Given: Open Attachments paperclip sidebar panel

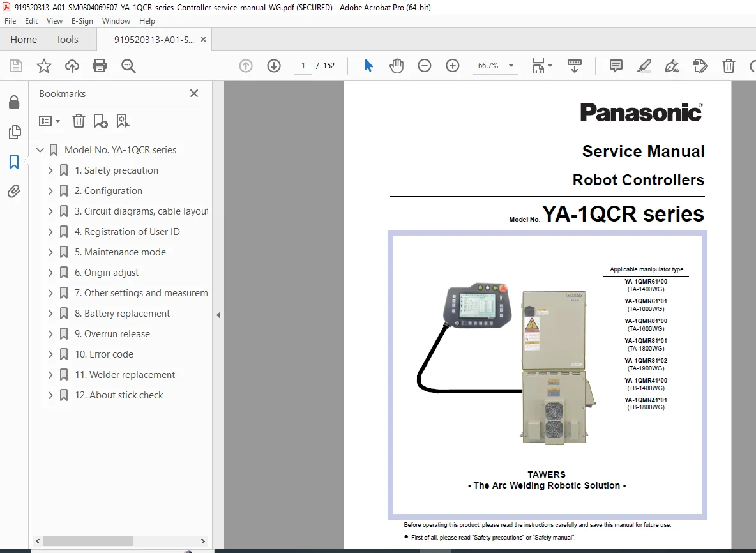Looking at the screenshot, I should 14,192.
